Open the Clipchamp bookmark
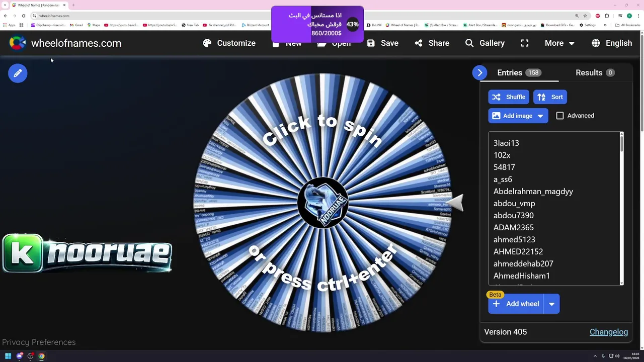Screen dimensions: 644x362 [48, 25]
